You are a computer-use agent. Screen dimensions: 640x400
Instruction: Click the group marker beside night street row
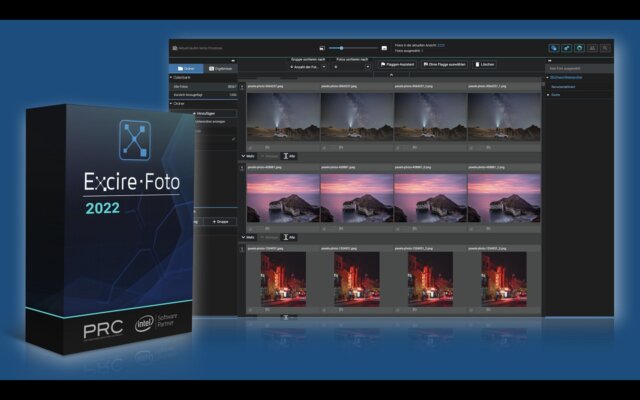[242, 249]
